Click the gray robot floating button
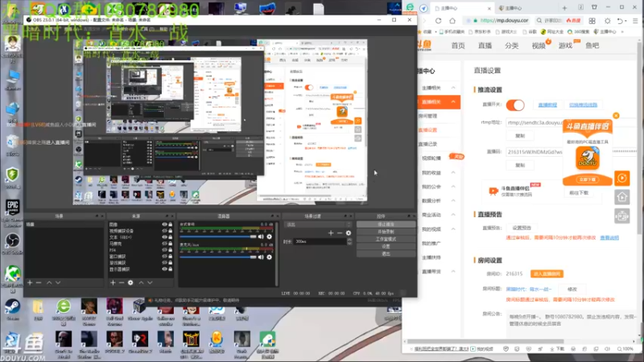The width and height of the screenshot is (644, 362). tap(621, 216)
